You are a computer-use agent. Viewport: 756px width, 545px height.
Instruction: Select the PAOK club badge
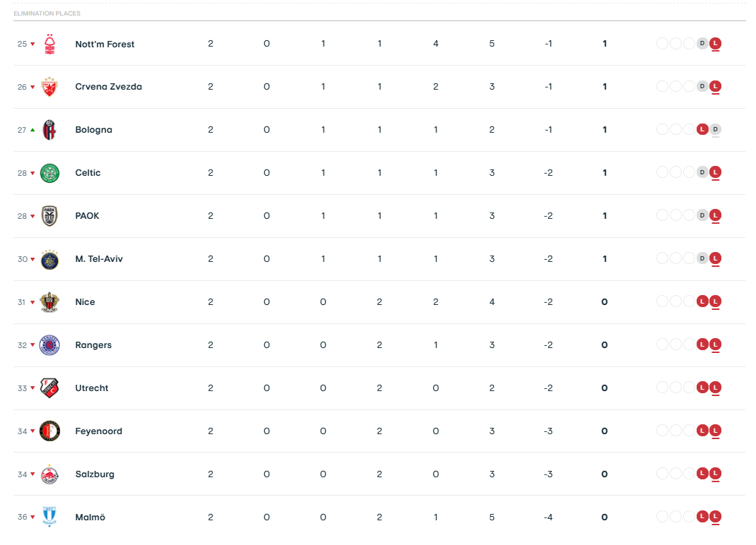49,216
